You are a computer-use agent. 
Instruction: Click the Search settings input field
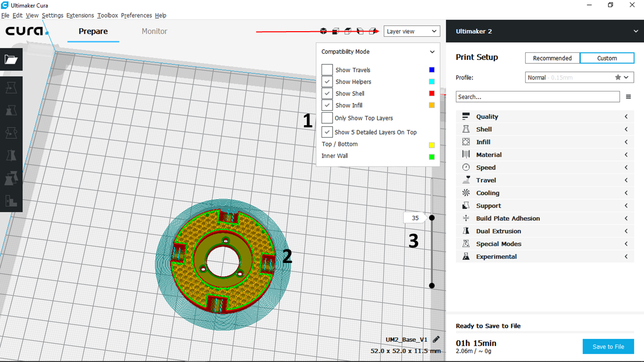538,97
